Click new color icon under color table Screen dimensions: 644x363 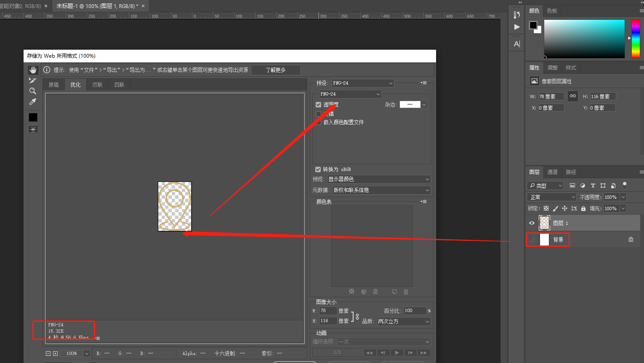click(394, 291)
